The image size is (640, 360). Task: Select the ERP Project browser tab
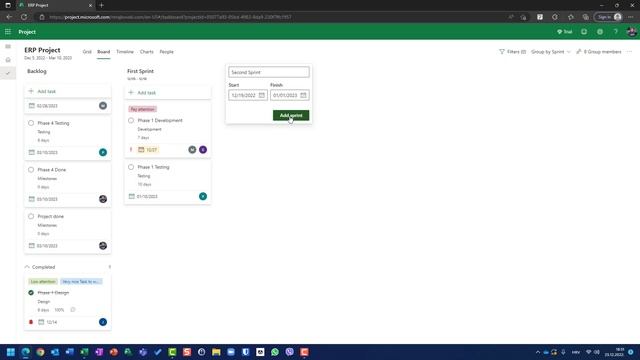pos(55,5)
